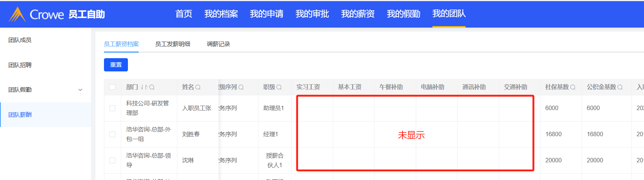Image resolution: width=644 pixels, height=180 pixels.
Task: Open 我的假勤 in top navigation
Action: [x=404, y=14]
